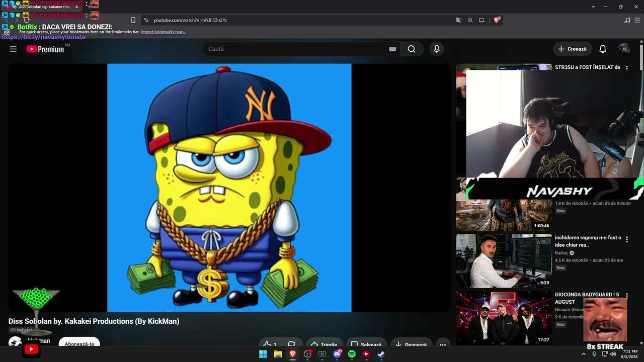The height and width of the screenshot is (362, 644).
Task: View site information next to the URL
Action: (146, 20)
